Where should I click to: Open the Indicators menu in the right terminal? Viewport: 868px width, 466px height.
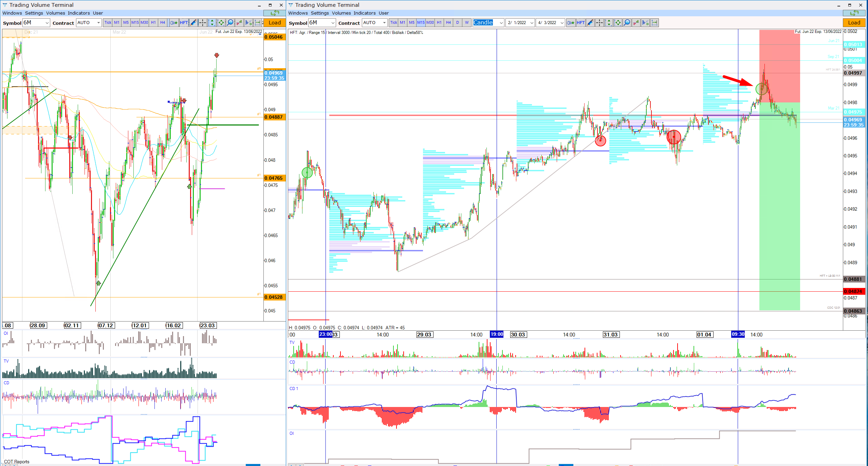point(364,13)
